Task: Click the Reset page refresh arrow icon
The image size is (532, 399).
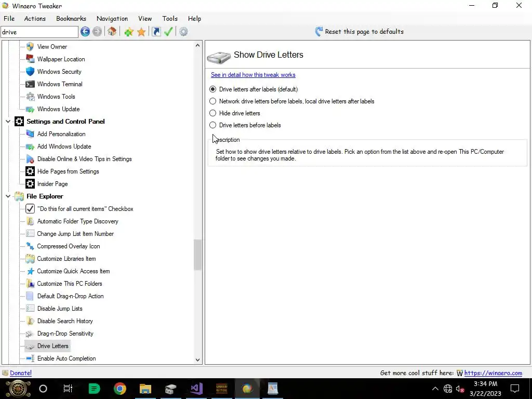Action: click(318, 32)
